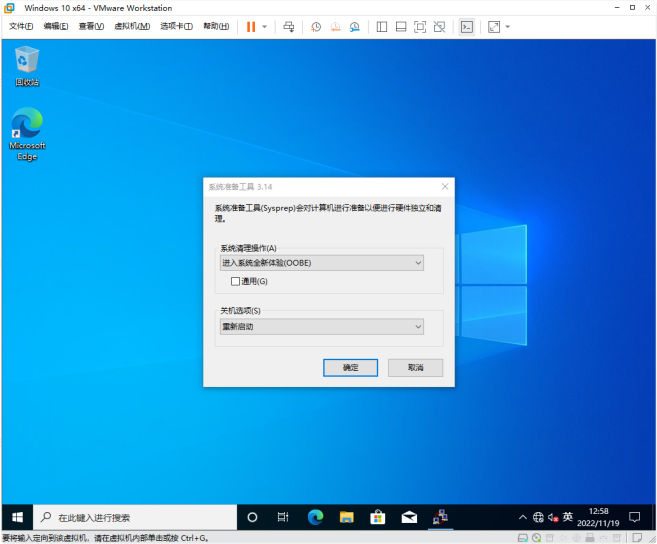Image resolution: width=657 pixels, height=544 pixels.
Task: Click the 取消 button
Action: [x=415, y=368]
